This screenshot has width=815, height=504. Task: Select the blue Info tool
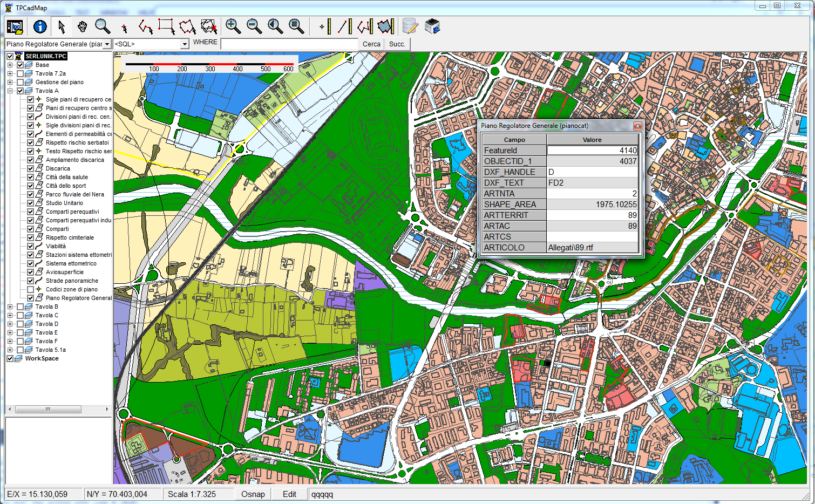[x=40, y=26]
